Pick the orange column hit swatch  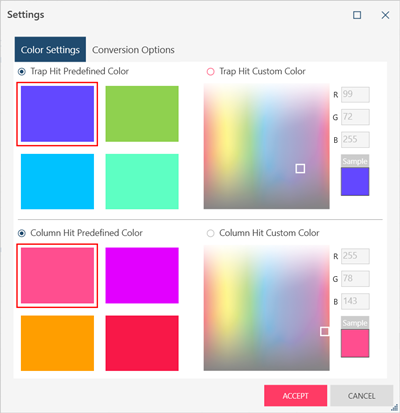click(x=57, y=343)
